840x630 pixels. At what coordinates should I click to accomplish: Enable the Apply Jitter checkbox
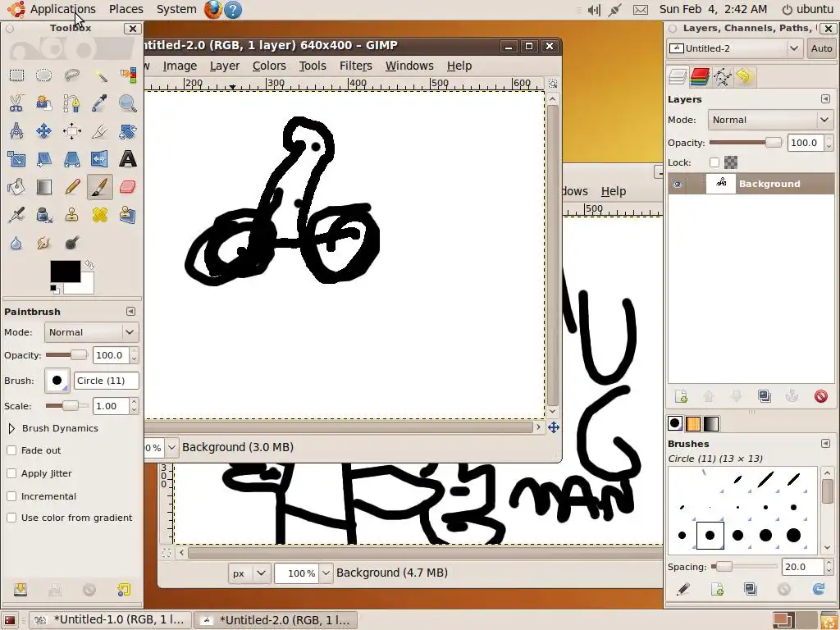11,473
